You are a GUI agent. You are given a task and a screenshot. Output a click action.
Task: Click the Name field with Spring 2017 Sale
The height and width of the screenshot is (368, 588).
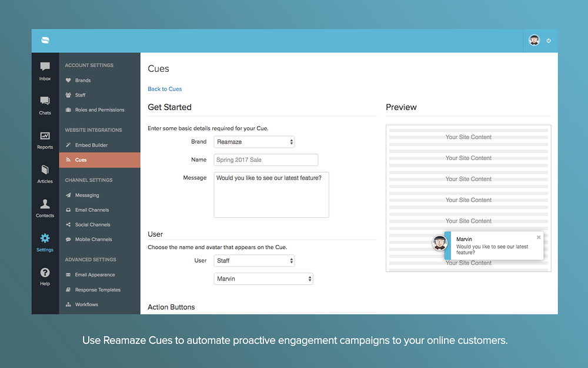tap(266, 160)
